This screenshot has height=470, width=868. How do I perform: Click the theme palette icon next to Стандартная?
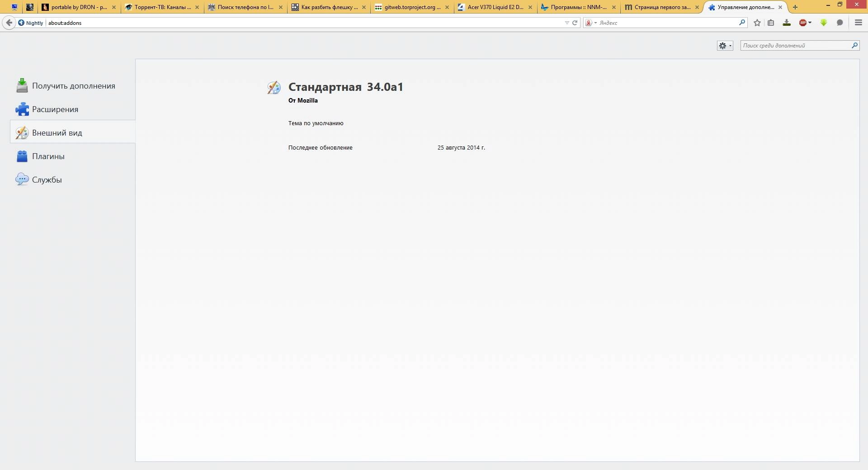tap(274, 87)
